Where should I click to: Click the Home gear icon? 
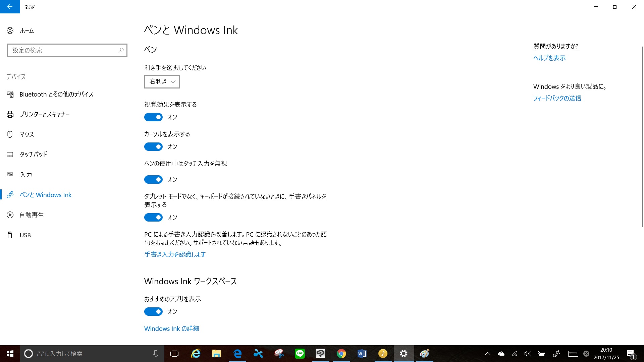click(10, 31)
